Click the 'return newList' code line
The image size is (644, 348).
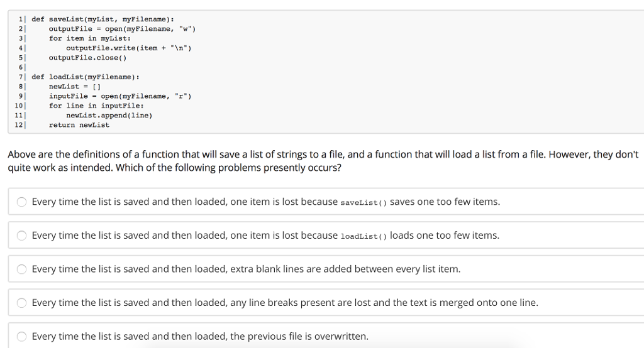[79, 125]
